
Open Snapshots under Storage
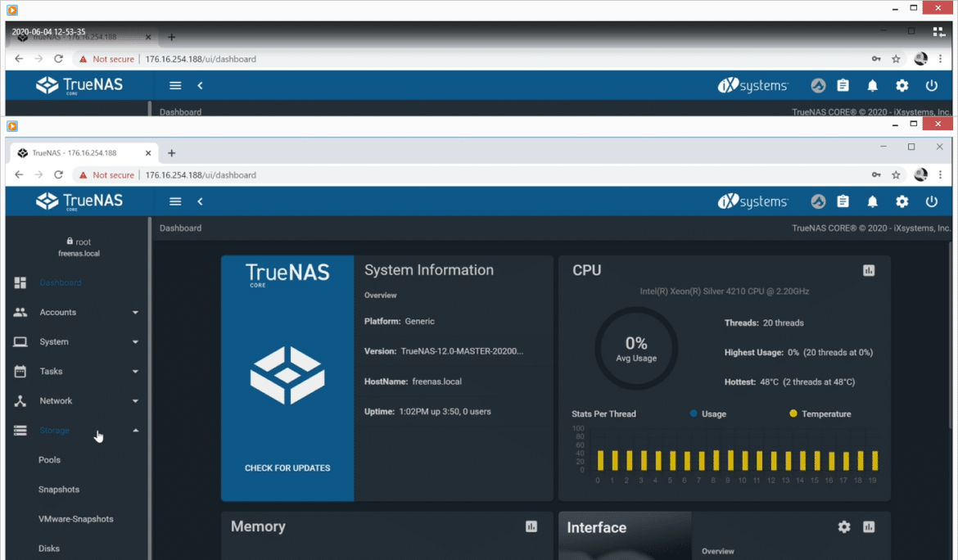[x=59, y=489]
